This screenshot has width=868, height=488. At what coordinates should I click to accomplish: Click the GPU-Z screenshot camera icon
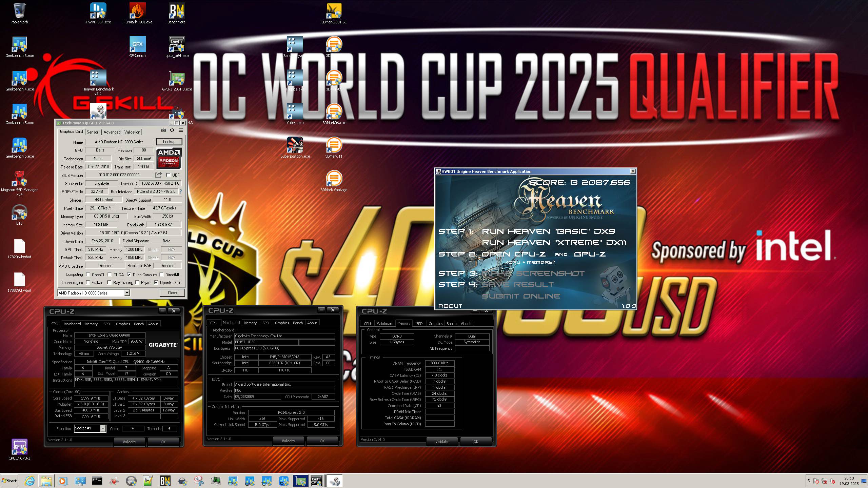tap(163, 130)
